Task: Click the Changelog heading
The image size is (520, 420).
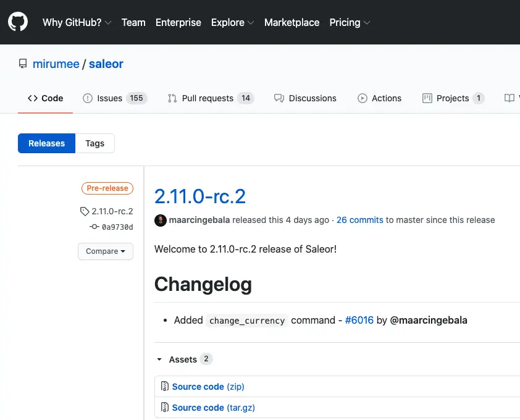Action: click(x=203, y=284)
